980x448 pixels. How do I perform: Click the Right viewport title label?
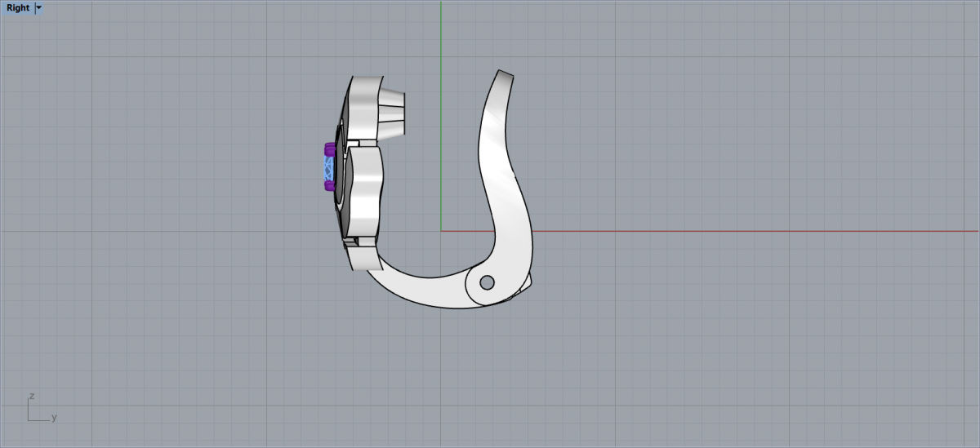click(x=18, y=8)
